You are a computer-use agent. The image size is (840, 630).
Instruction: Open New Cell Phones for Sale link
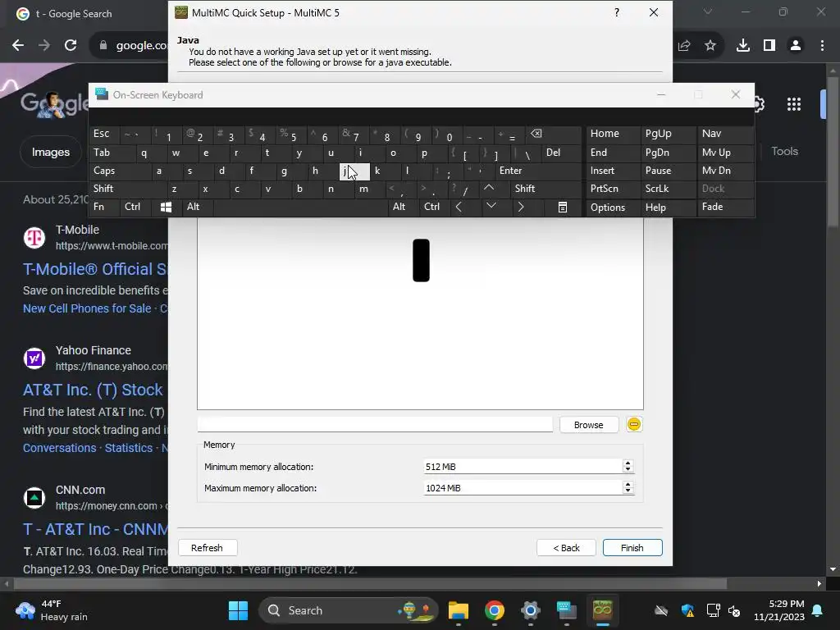(87, 308)
